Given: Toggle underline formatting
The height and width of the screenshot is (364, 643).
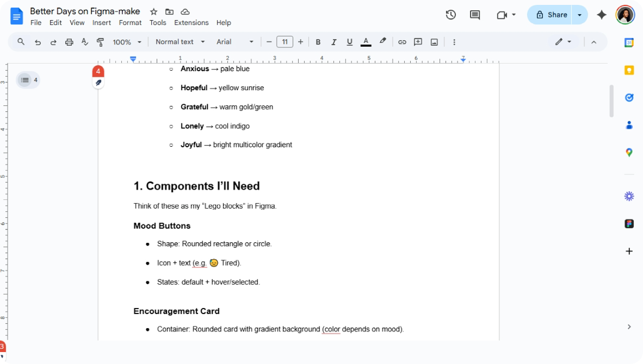Looking at the screenshot, I should (x=349, y=41).
